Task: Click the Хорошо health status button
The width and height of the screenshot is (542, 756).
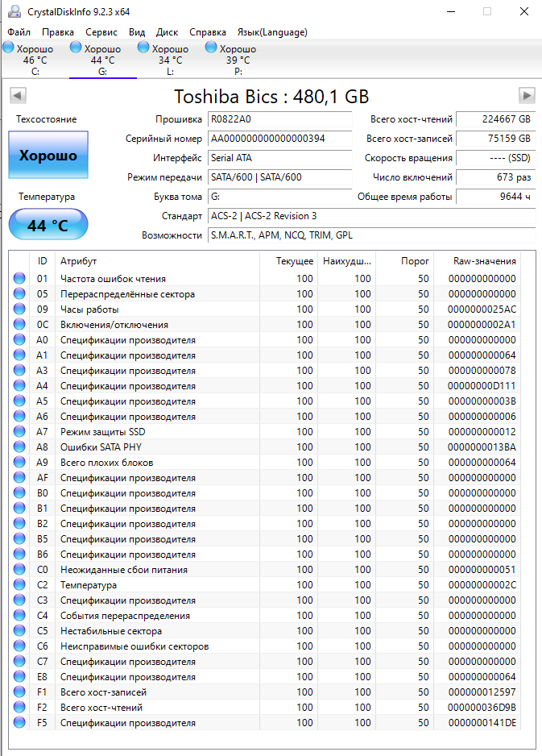Action: [48, 155]
